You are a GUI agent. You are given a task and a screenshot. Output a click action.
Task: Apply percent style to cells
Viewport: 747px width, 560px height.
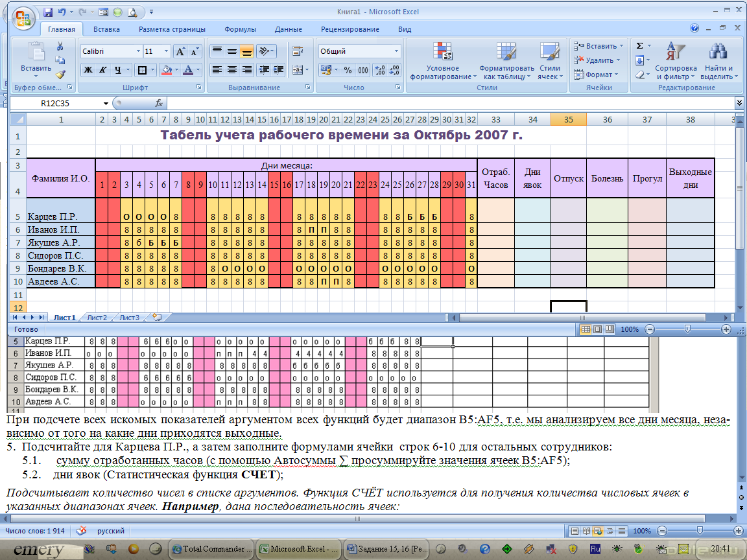coord(348,71)
